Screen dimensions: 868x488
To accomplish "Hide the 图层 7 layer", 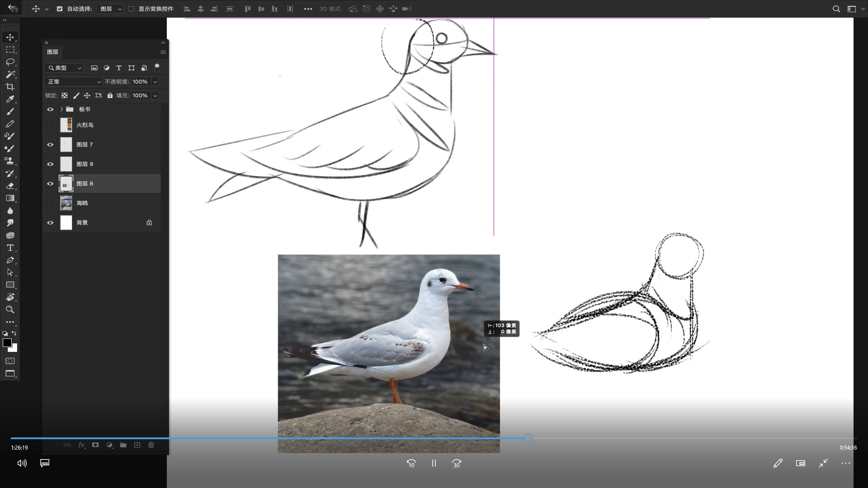I will point(50,145).
